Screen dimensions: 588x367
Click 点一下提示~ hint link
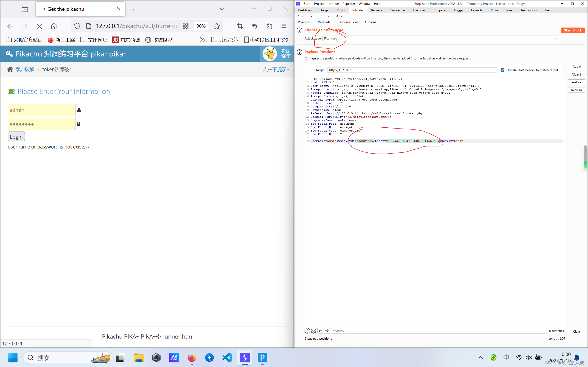click(x=276, y=70)
